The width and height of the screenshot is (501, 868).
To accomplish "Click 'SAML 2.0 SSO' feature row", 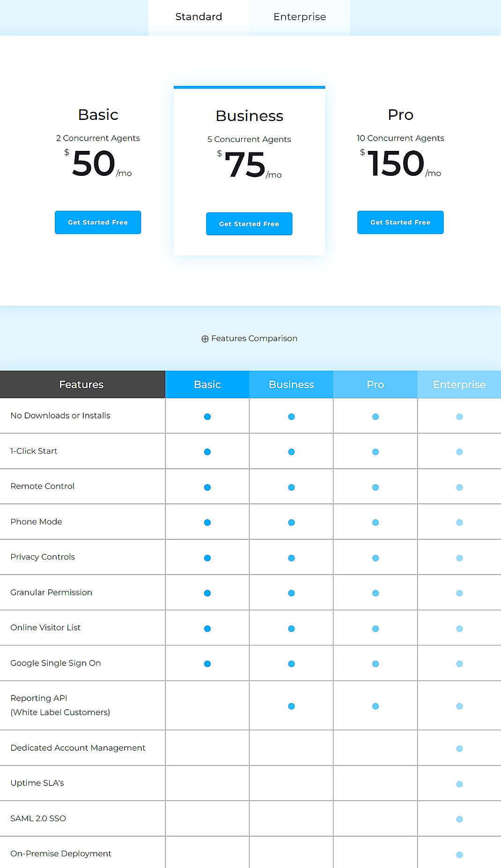I will pyautogui.click(x=250, y=818).
